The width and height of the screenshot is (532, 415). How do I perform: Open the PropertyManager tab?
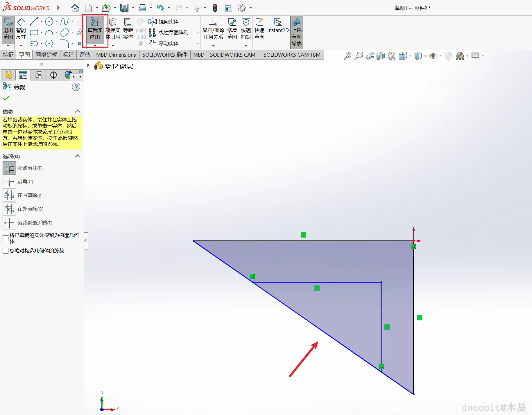tap(23, 75)
